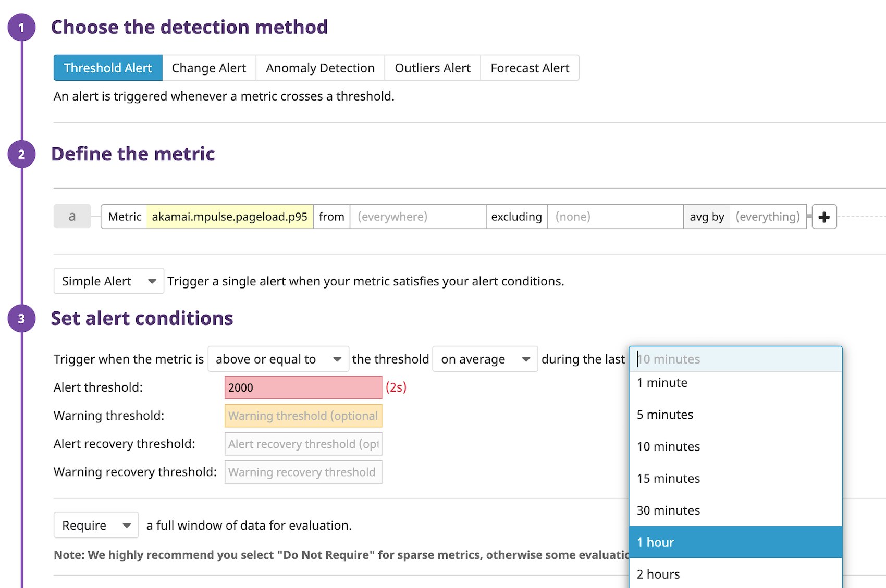Click the 'from' everywhere scope field
This screenshot has width=886, height=588.
[417, 217]
